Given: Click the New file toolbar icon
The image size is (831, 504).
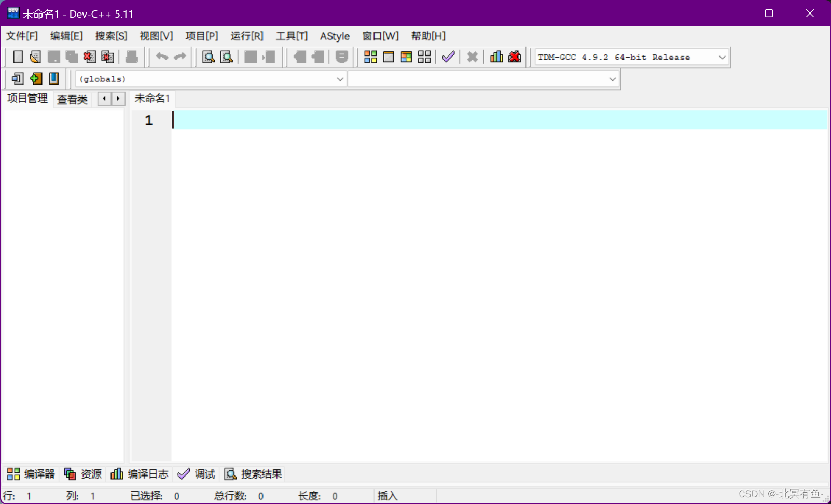Looking at the screenshot, I should coord(17,57).
